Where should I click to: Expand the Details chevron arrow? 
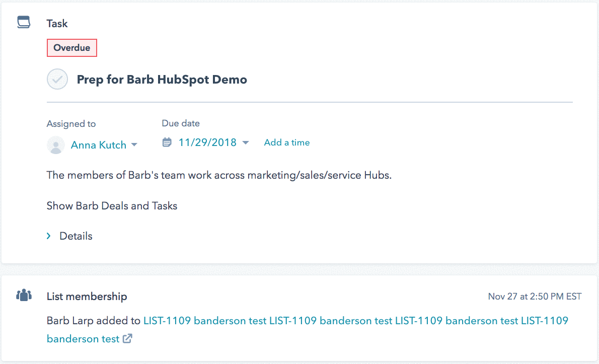point(49,236)
